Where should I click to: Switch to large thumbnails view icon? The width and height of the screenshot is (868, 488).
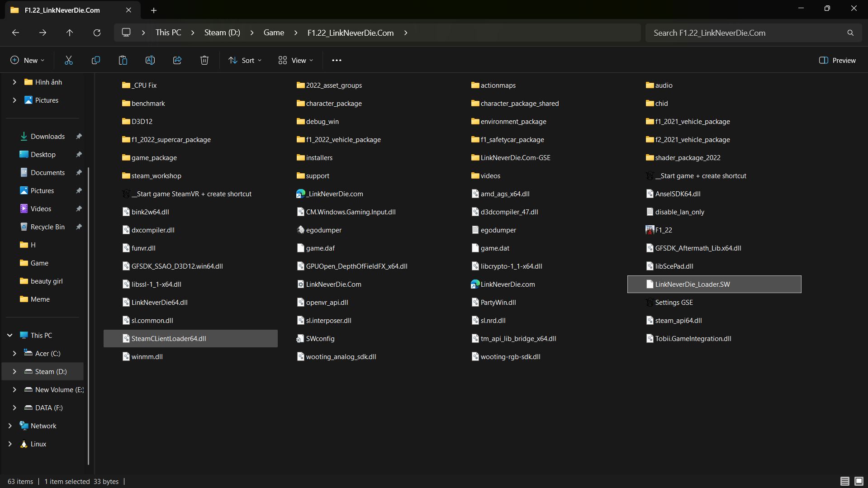pyautogui.click(x=859, y=481)
